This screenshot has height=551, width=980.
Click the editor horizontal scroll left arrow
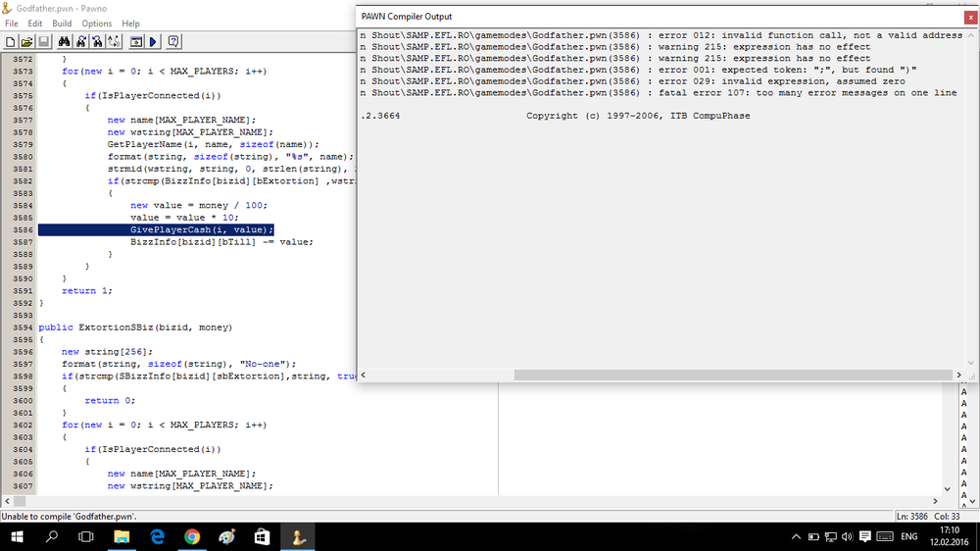pos(7,501)
